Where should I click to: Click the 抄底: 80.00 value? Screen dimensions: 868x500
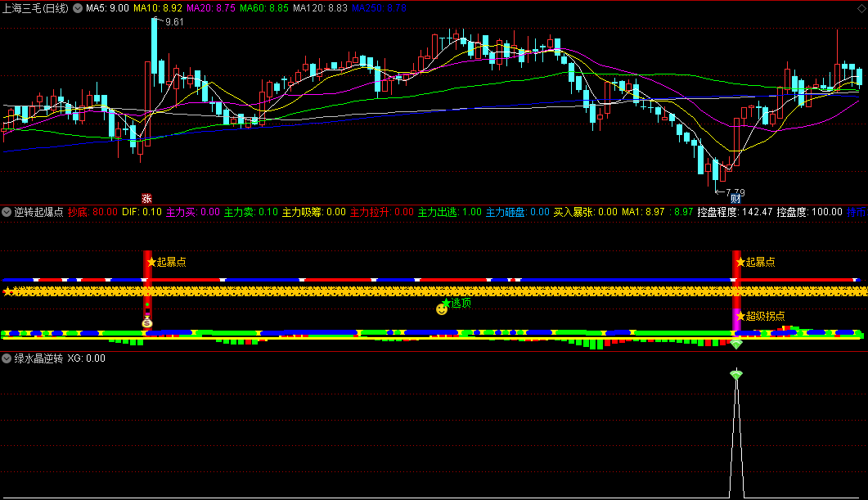92,212
